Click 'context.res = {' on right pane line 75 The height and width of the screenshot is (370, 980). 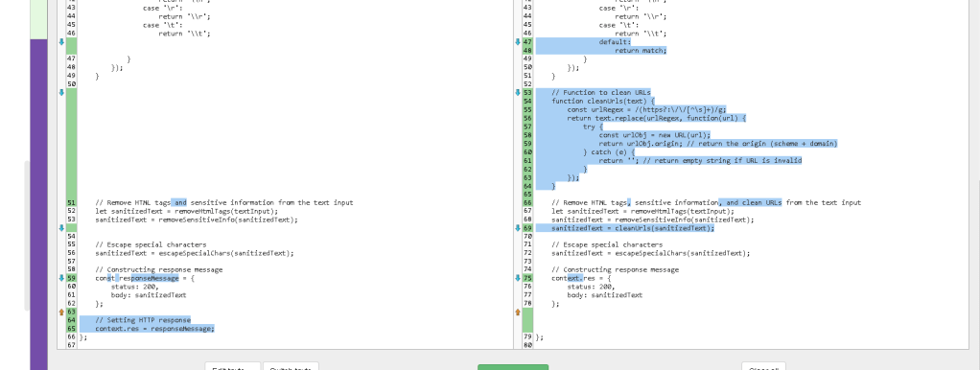pyautogui.click(x=581, y=278)
